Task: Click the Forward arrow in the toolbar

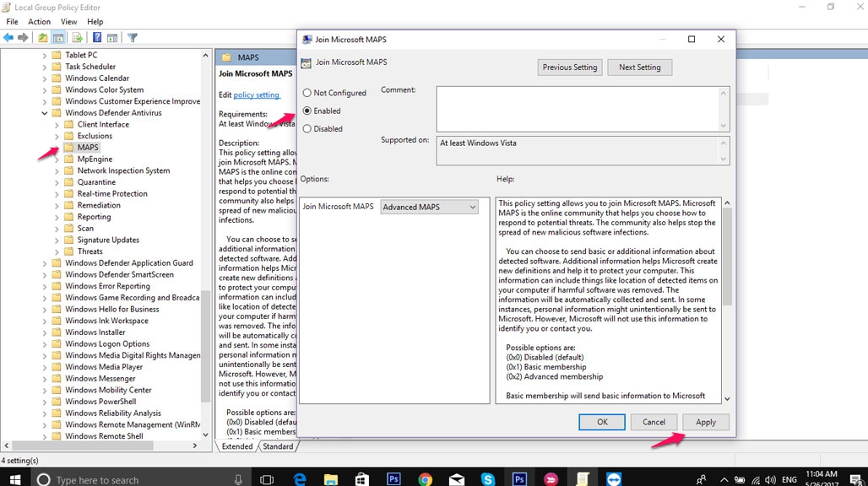Action: pyautogui.click(x=23, y=38)
